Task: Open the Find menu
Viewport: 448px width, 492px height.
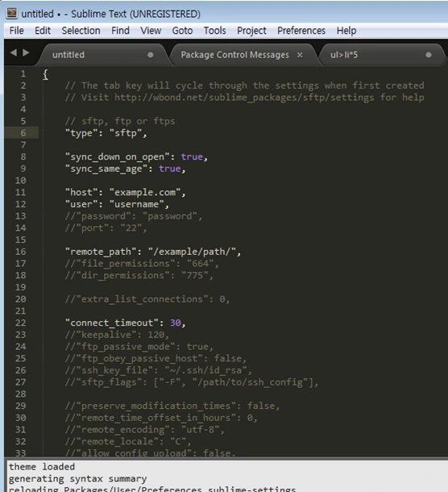Action: click(120, 31)
